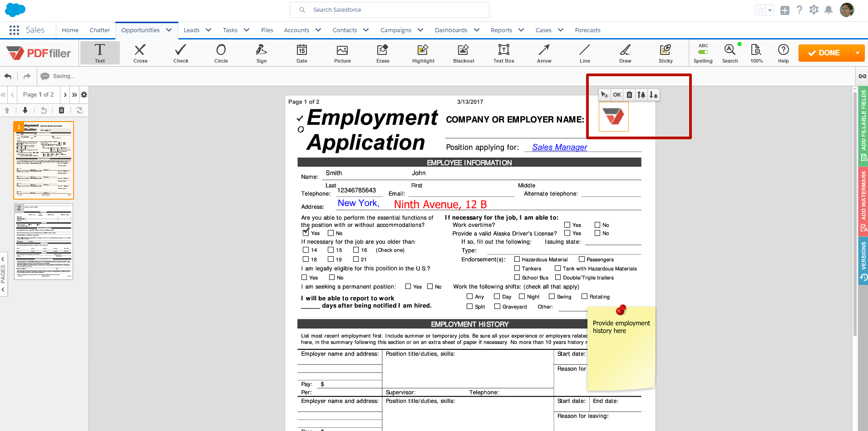The image size is (868, 431).
Task: Undo the last action
Action: point(8,76)
